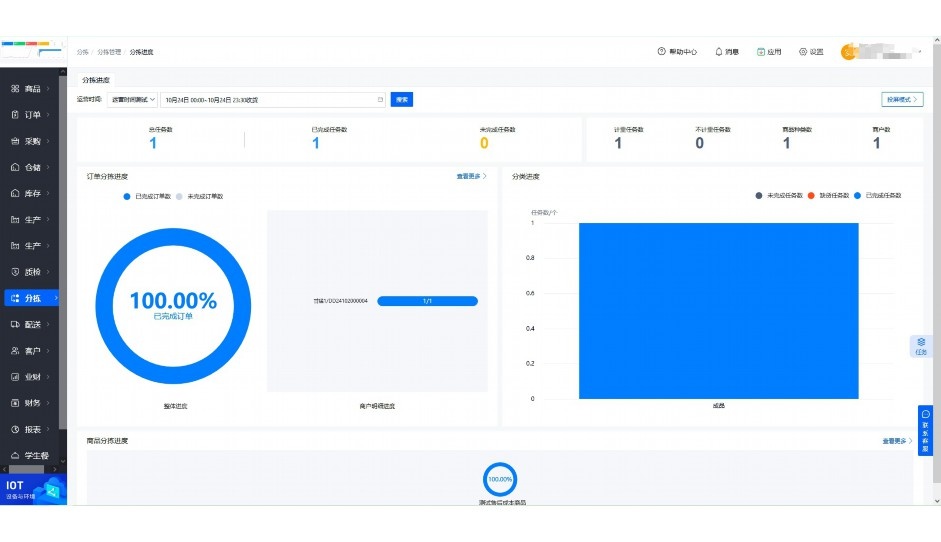Open the 设置 gear icon

(803, 52)
